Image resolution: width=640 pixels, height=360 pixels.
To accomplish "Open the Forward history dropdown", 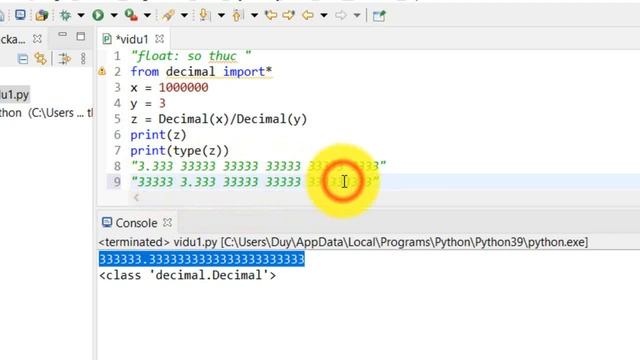I will click(x=357, y=16).
